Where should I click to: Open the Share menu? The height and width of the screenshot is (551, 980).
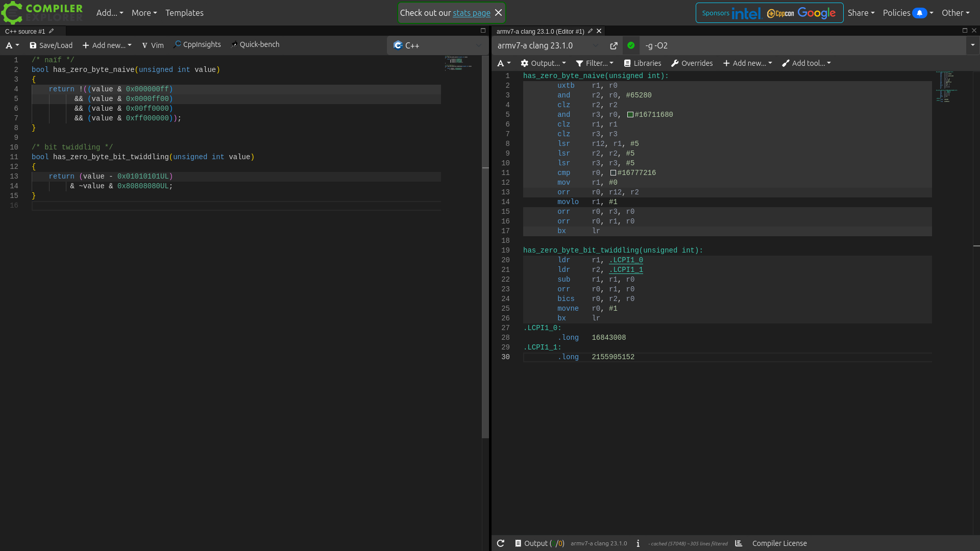[861, 13]
